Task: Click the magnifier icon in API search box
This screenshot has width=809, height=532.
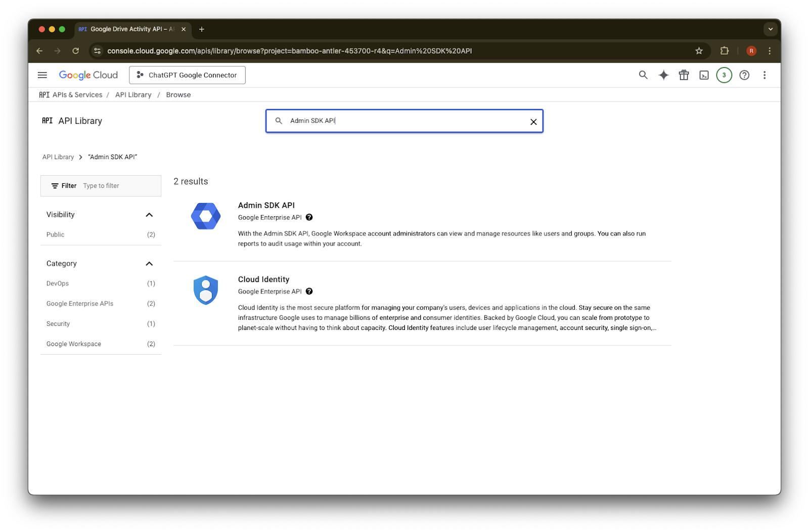Action: tap(279, 121)
